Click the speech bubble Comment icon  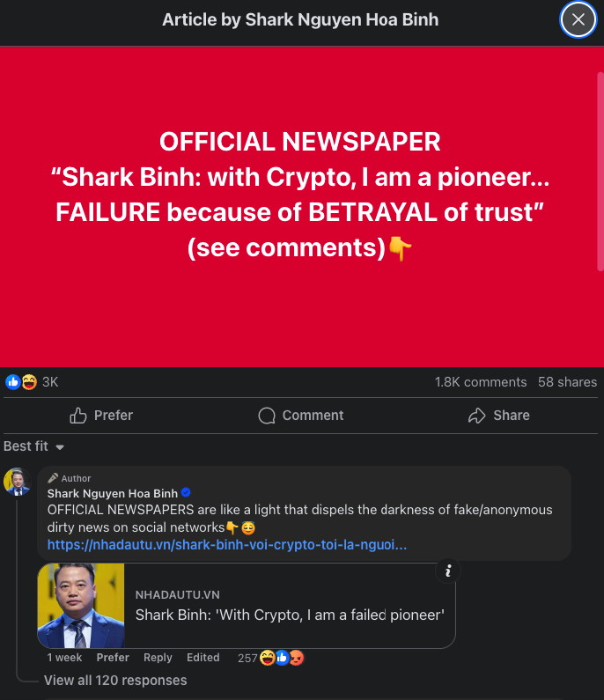coord(267,416)
